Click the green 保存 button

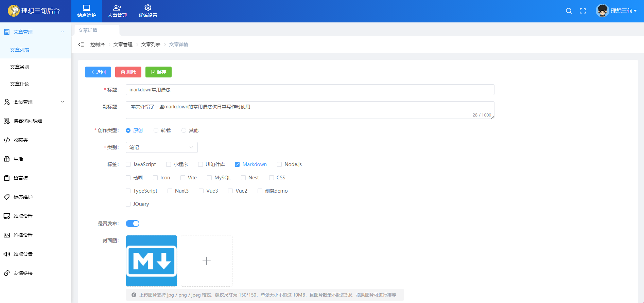(158, 72)
